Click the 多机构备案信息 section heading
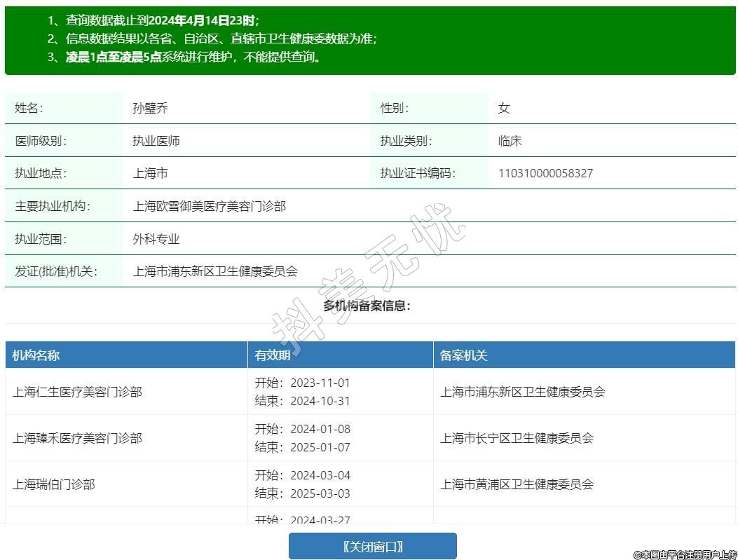The image size is (738, 560). (x=367, y=306)
